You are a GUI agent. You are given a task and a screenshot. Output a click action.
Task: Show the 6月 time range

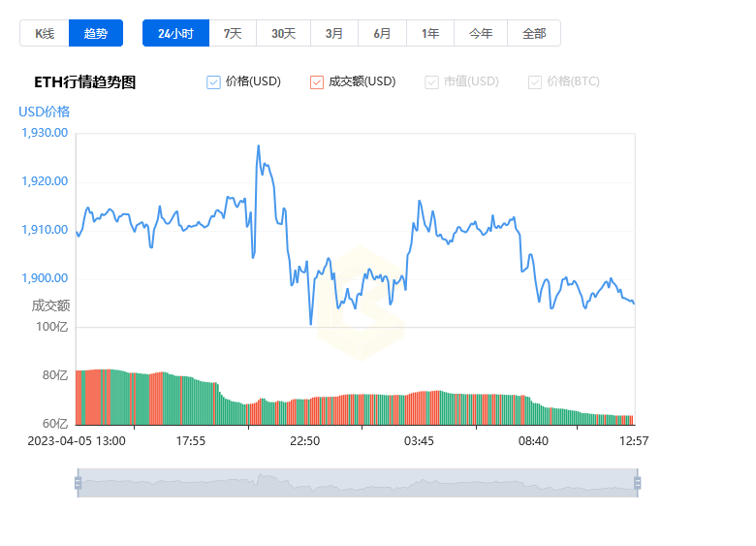click(382, 33)
